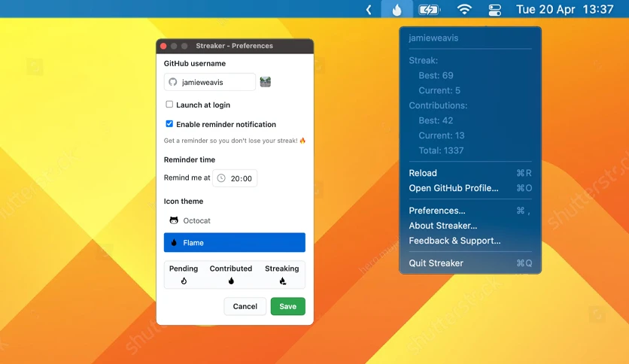Choose Quit Streaker from menu

pyautogui.click(x=470, y=263)
